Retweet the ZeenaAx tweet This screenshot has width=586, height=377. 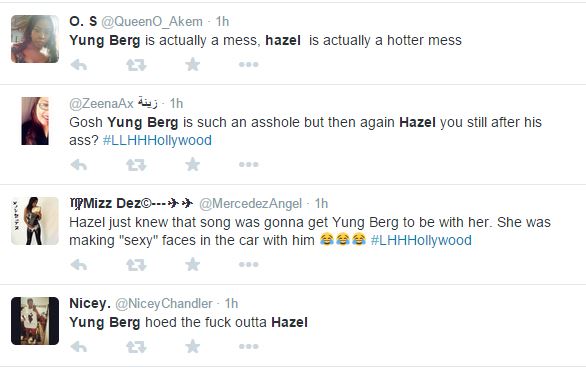click(x=136, y=165)
